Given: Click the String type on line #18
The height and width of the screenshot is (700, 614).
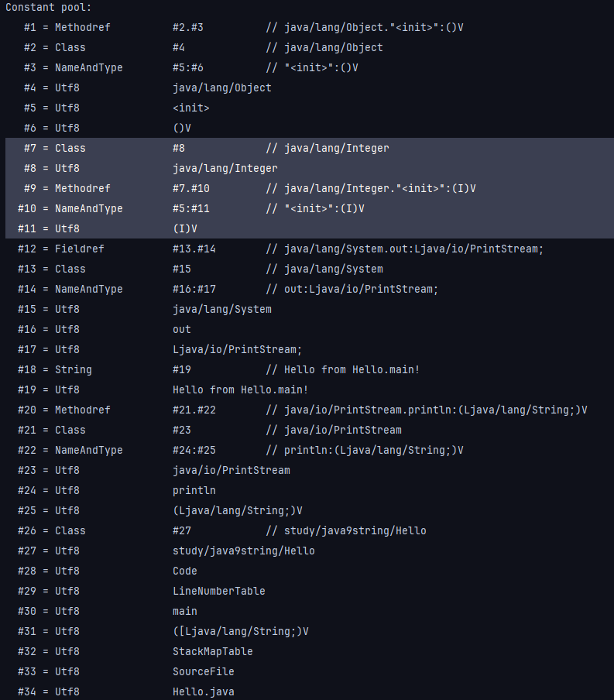Looking at the screenshot, I should (73, 369).
